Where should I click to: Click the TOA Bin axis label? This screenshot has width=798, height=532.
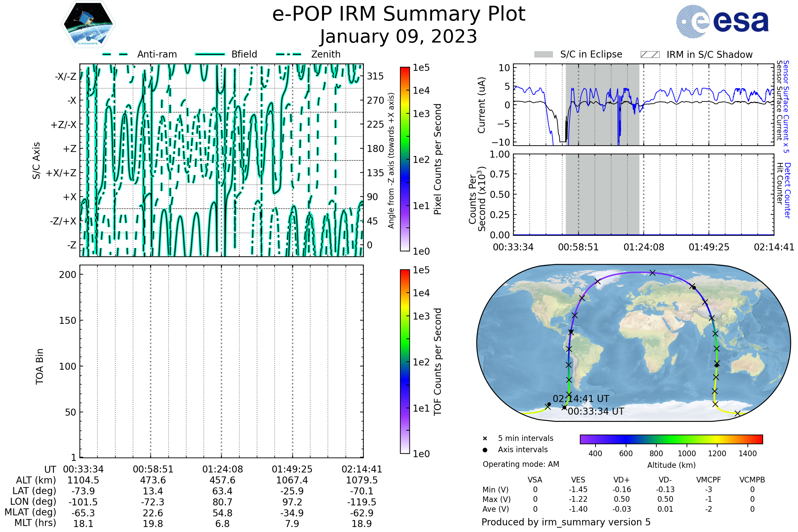[40, 366]
